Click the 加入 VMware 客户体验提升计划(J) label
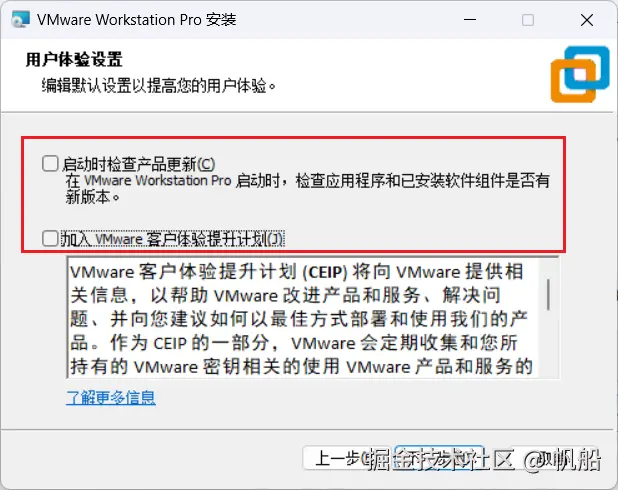 pyautogui.click(x=172, y=239)
